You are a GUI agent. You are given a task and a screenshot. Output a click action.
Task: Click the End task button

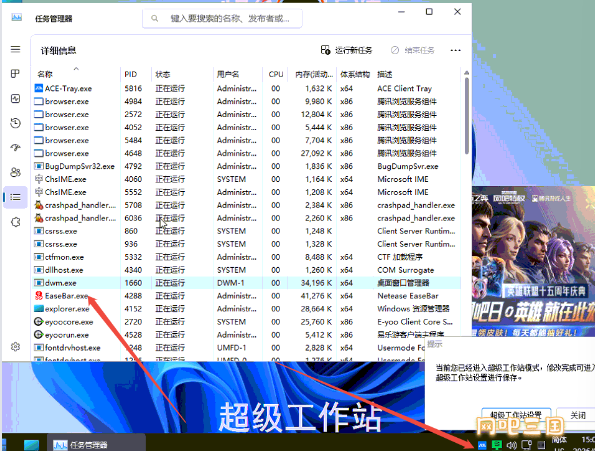412,50
